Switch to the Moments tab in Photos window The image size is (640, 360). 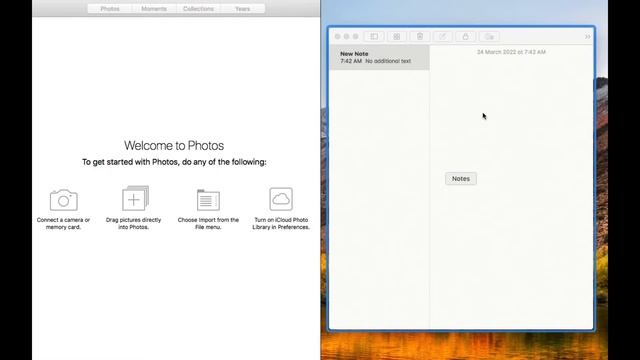coord(154,9)
